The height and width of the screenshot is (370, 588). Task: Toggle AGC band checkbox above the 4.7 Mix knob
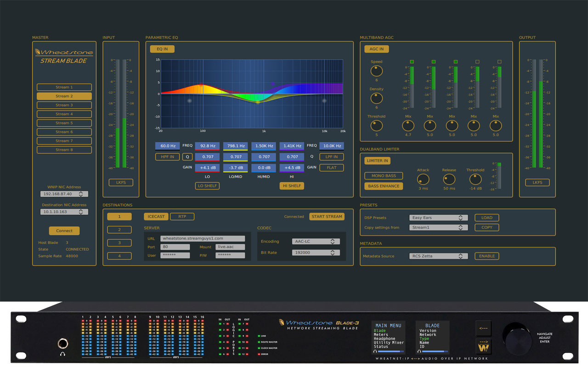(x=412, y=62)
